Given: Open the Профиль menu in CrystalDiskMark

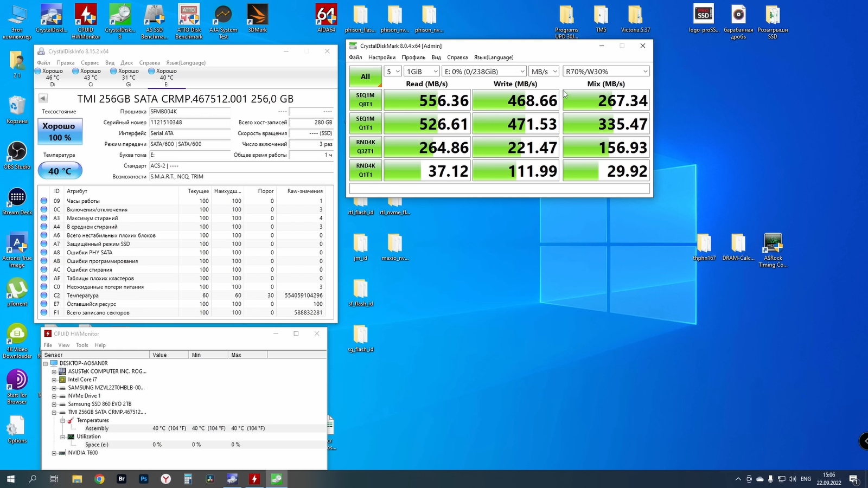Looking at the screenshot, I should click(413, 57).
